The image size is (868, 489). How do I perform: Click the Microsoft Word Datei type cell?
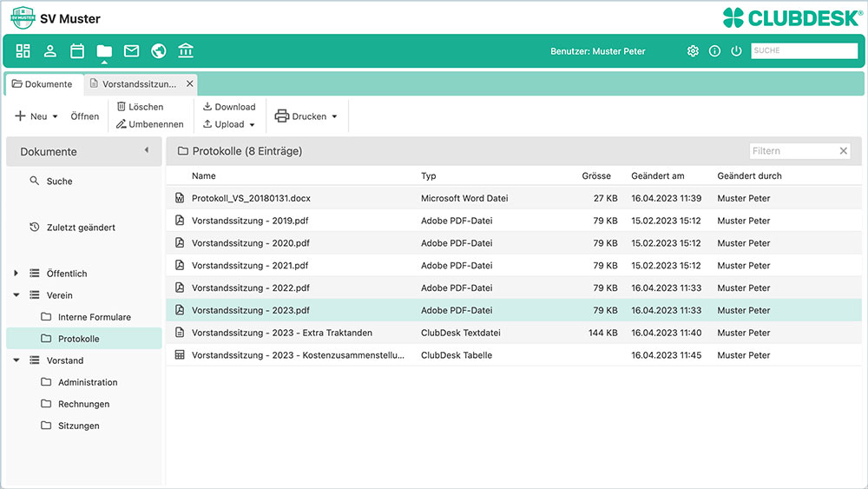coord(464,198)
